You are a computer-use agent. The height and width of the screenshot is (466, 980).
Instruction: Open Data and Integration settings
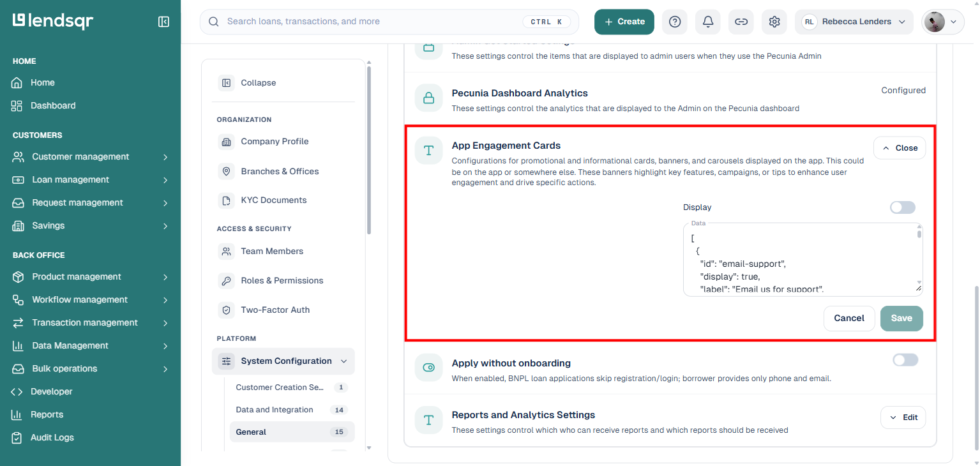click(x=292, y=410)
